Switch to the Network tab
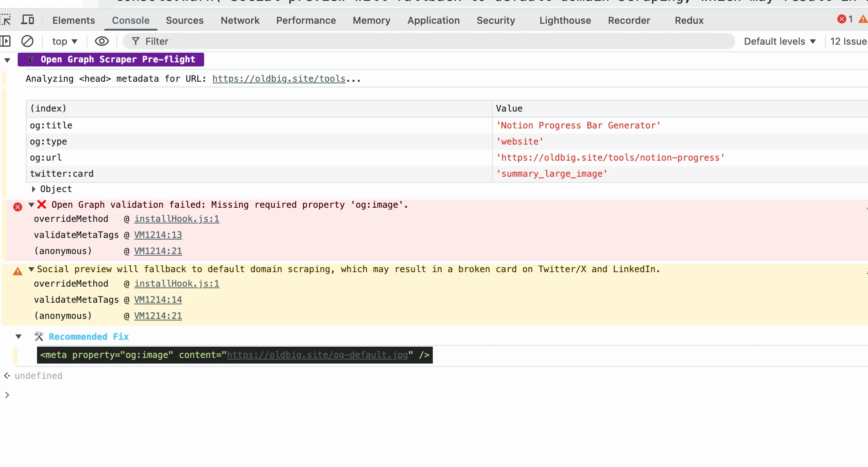The image size is (868, 467). point(240,20)
